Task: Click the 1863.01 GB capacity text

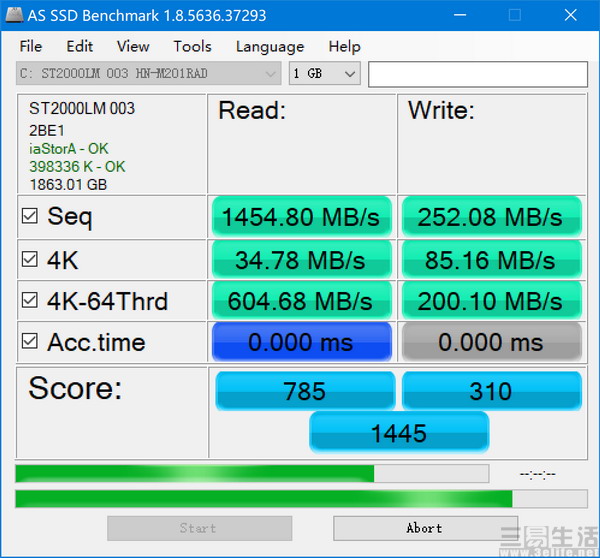Action: [x=68, y=184]
